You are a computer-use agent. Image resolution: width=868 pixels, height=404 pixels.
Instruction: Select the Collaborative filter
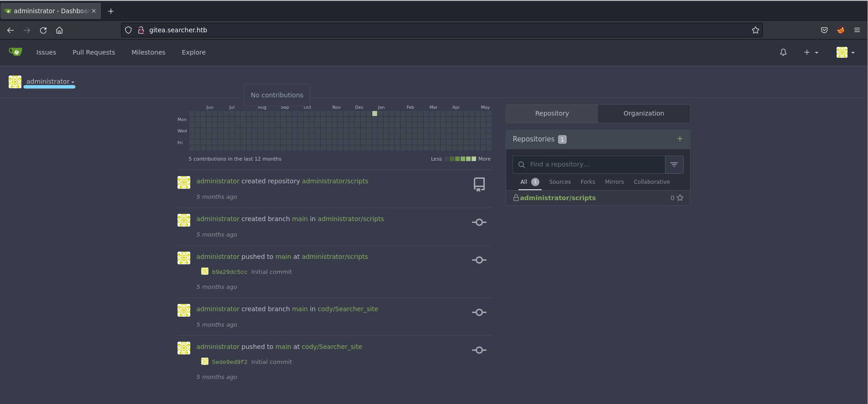tap(652, 182)
